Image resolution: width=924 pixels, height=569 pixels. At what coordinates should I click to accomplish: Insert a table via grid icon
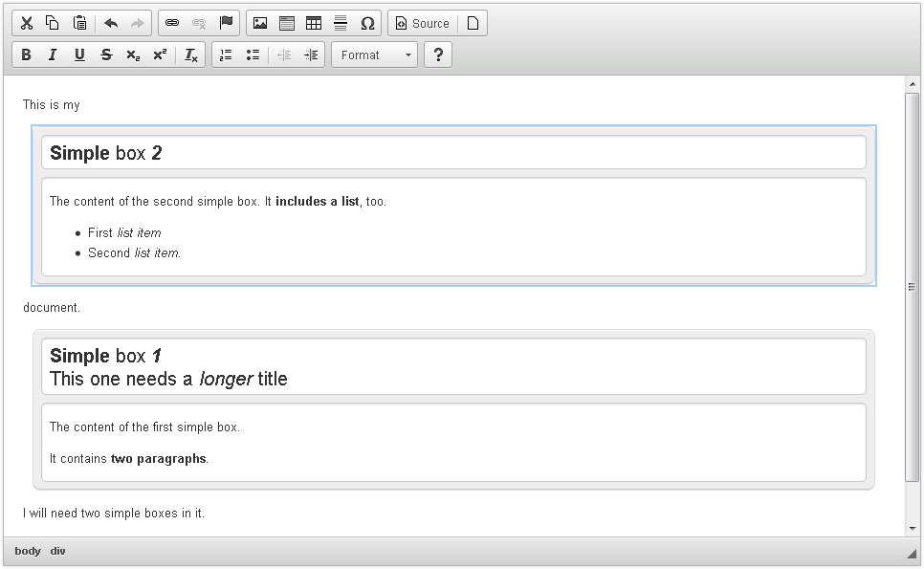coord(314,23)
